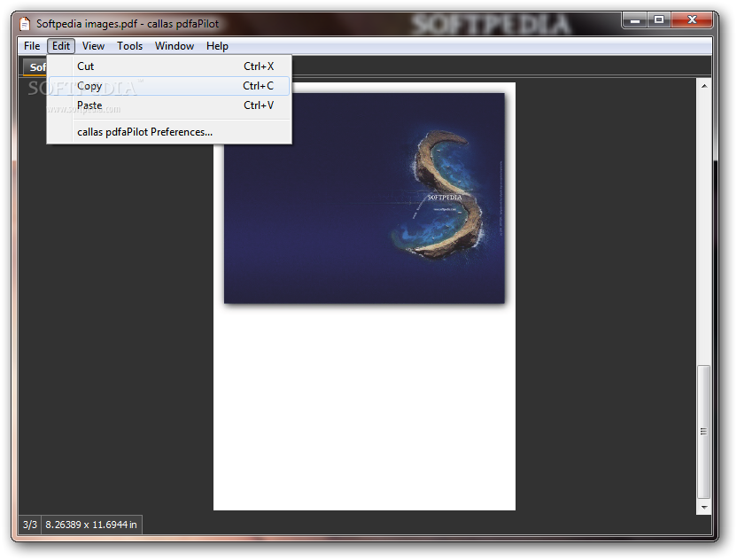The image size is (737, 560).
Task: Click the vertical scrollbar thumb
Action: [703, 432]
